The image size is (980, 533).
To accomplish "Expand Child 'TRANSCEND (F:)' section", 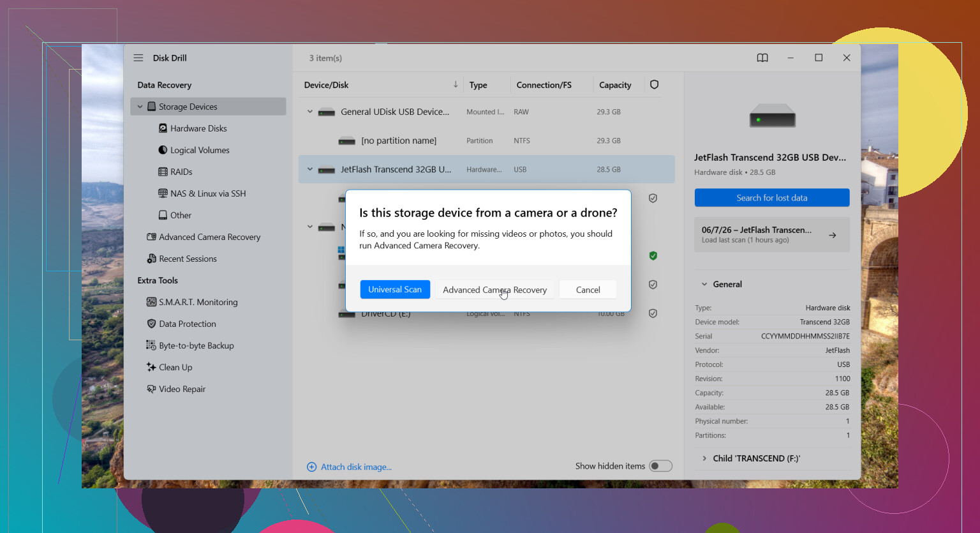I will (x=704, y=458).
